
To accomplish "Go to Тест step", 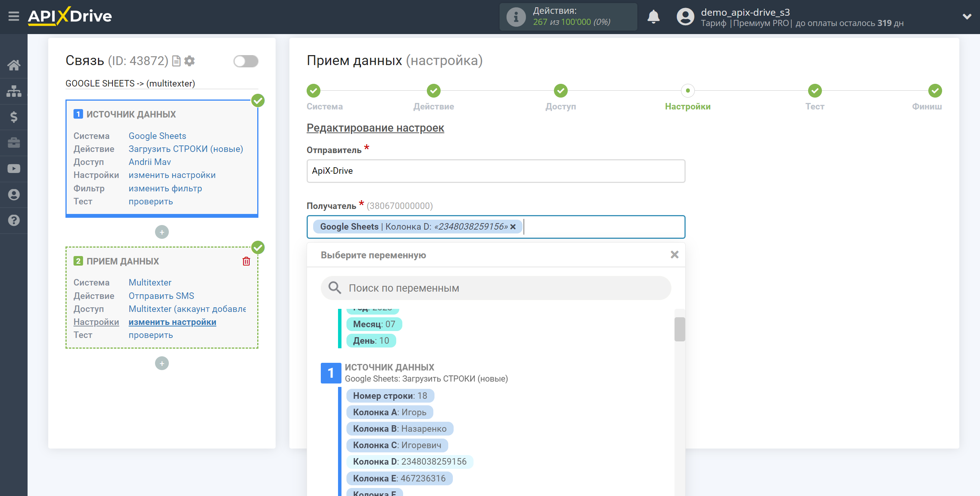I will [x=815, y=91].
